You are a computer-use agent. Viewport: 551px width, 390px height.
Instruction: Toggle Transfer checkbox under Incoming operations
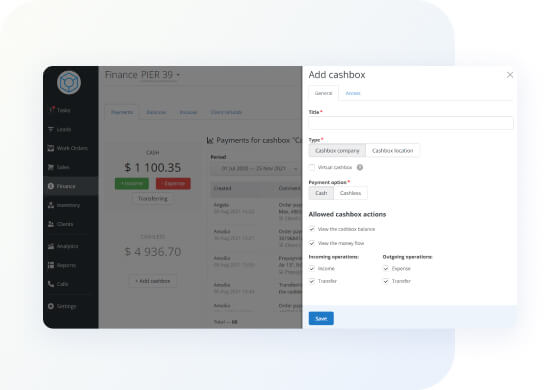tap(312, 281)
